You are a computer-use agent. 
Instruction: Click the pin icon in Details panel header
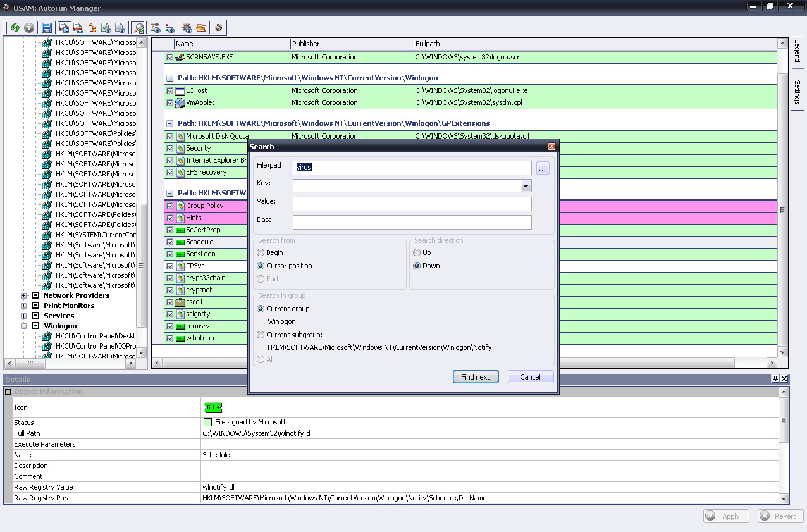click(775, 379)
